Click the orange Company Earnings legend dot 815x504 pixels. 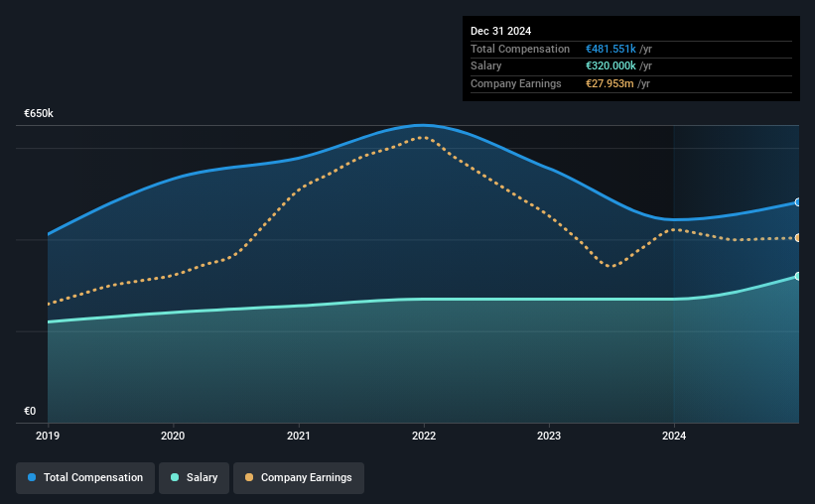click(249, 477)
